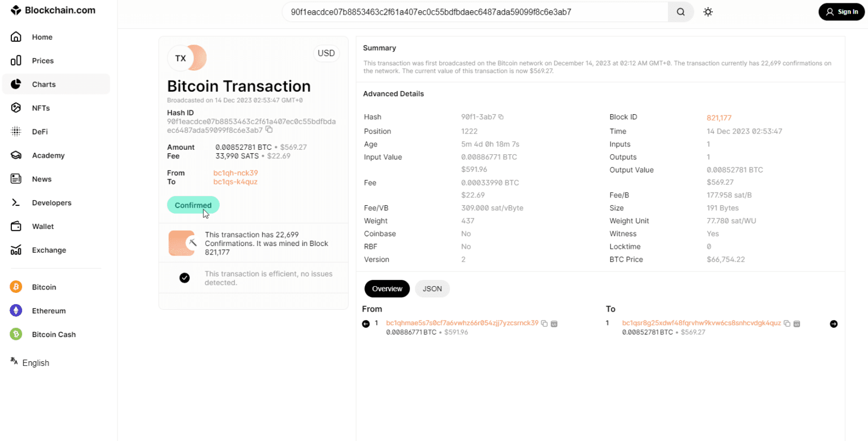
Task: Open the Exchange sidebar icon
Action: pyautogui.click(x=16, y=250)
